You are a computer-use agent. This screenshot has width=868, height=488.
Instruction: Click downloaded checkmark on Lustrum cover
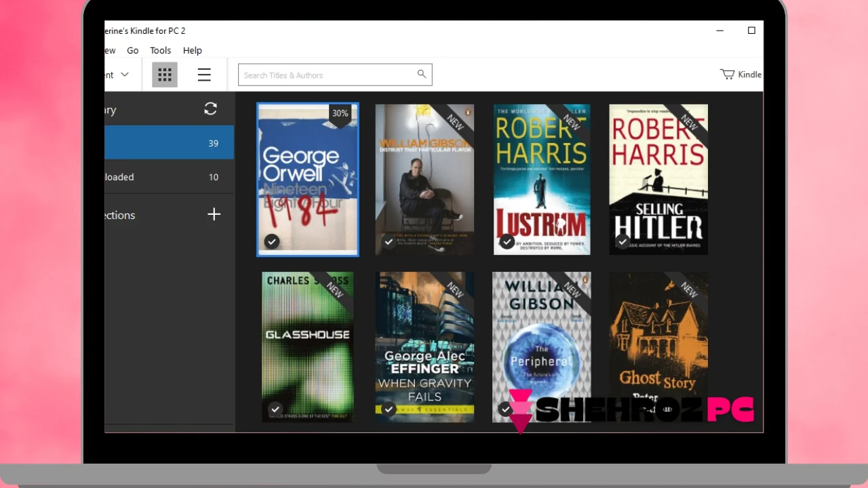pyautogui.click(x=507, y=241)
